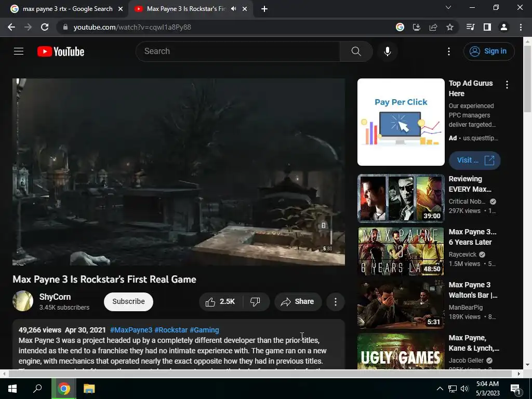Open network status tray icon

click(453, 389)
